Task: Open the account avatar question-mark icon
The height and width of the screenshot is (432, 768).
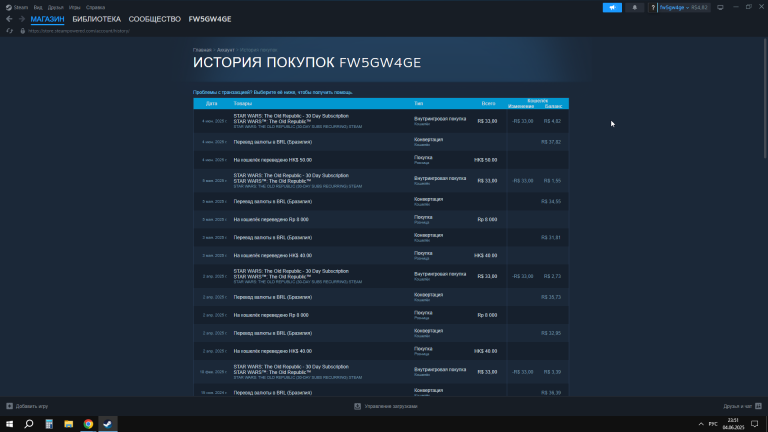Action: tap(653, 7)
